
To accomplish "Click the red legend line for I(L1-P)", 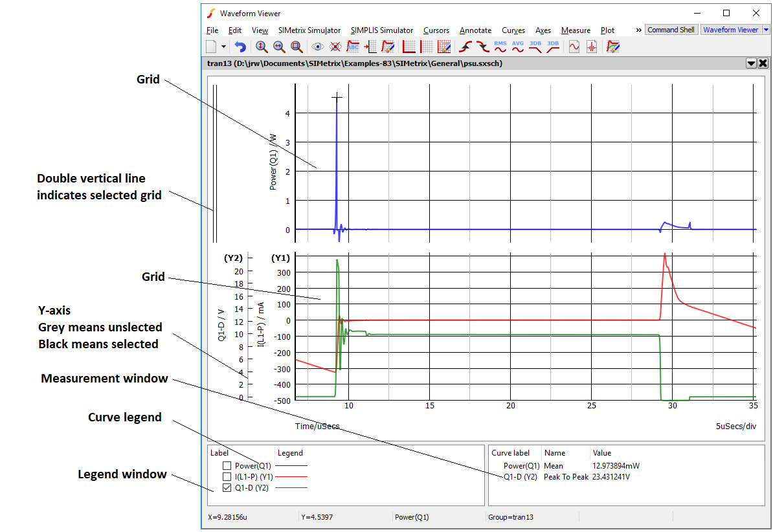I will click(x=291, y=477).
